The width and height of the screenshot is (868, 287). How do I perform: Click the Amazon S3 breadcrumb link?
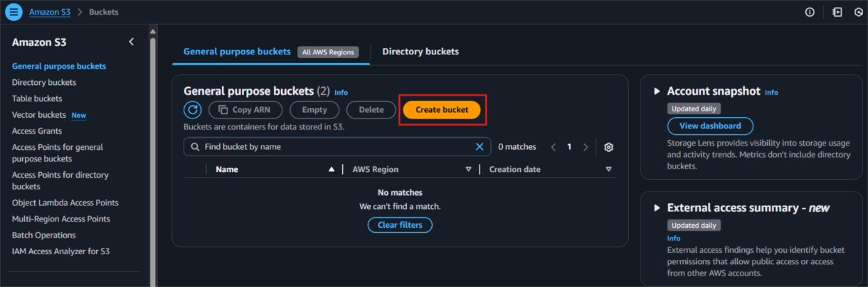(50, 12)
